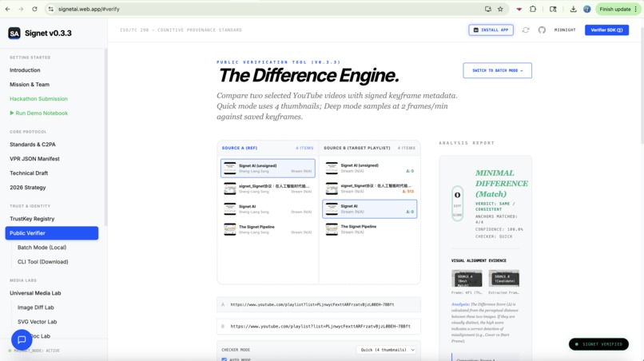
Task: Click the SOURCE A (REF) header
Action: (x=240, y=148)
